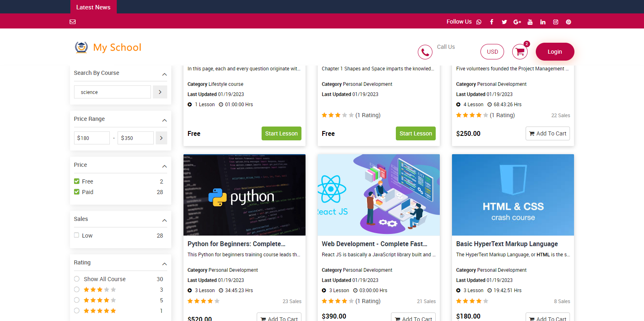Open the WhatsApp social link
644x321 pixels.
pos(479,22)
